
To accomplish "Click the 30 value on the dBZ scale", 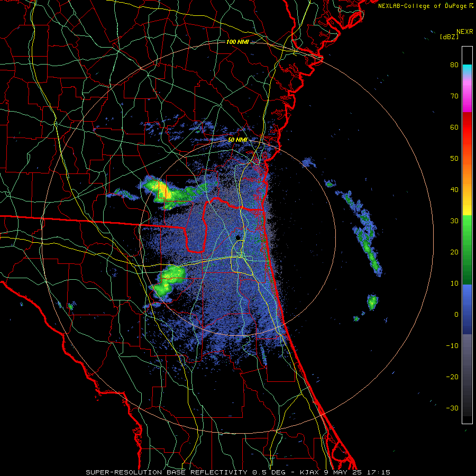I will [454, 221].
